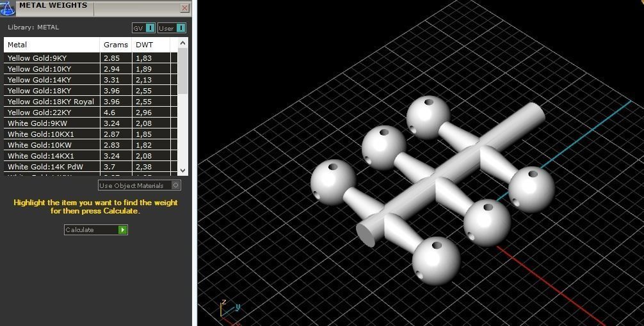
Task: Select the Yellow Gold:18KY row
Action: [91, 91]
